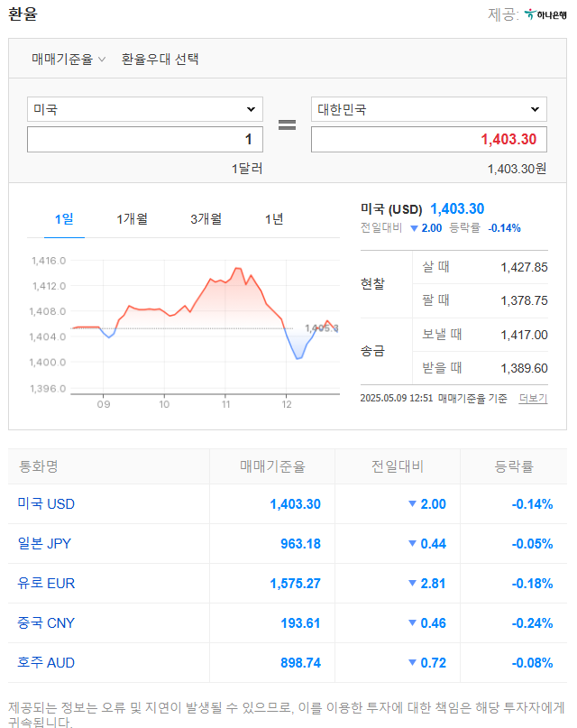The height and width of the screenshot is (728, 577).
Task: Click the 등락률 table column header
Action: [514, 466]
